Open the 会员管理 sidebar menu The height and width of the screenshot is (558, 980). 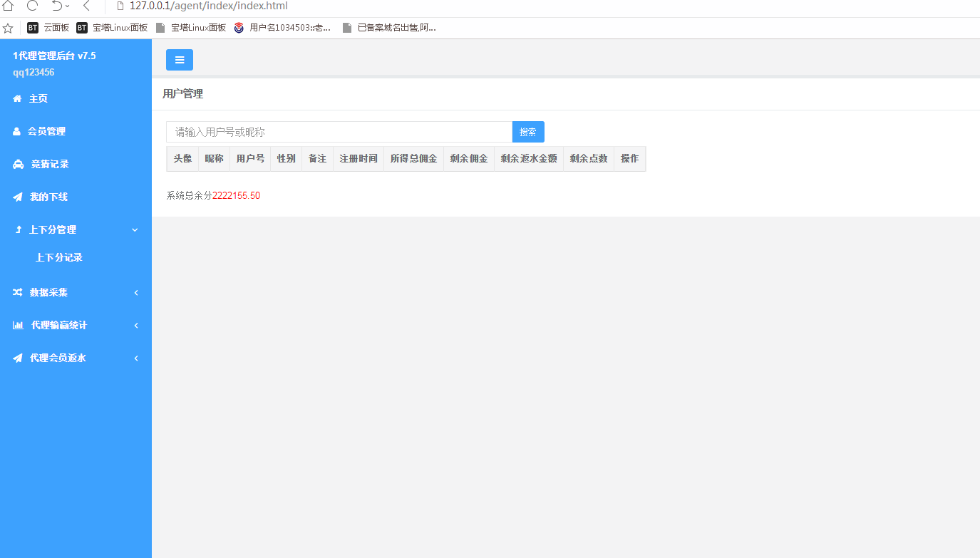(46, 132)
